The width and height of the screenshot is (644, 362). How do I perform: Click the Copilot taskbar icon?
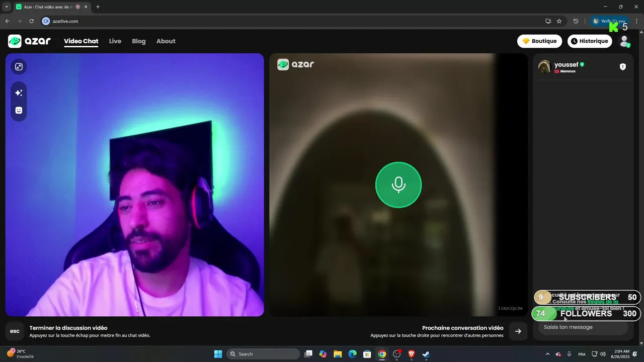tap(323, 354)
